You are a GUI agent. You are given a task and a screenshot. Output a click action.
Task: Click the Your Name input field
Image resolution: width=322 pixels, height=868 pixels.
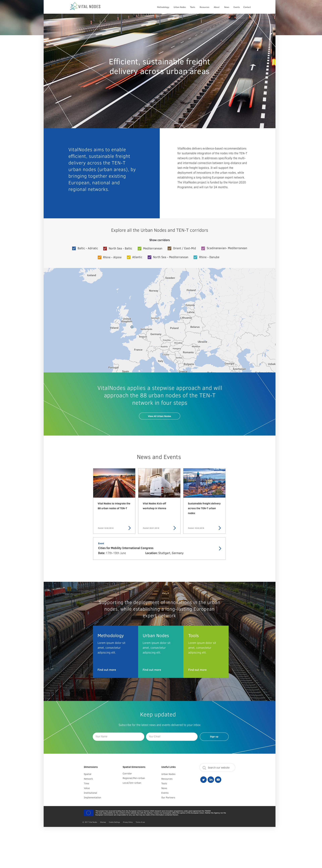point(118,737)
